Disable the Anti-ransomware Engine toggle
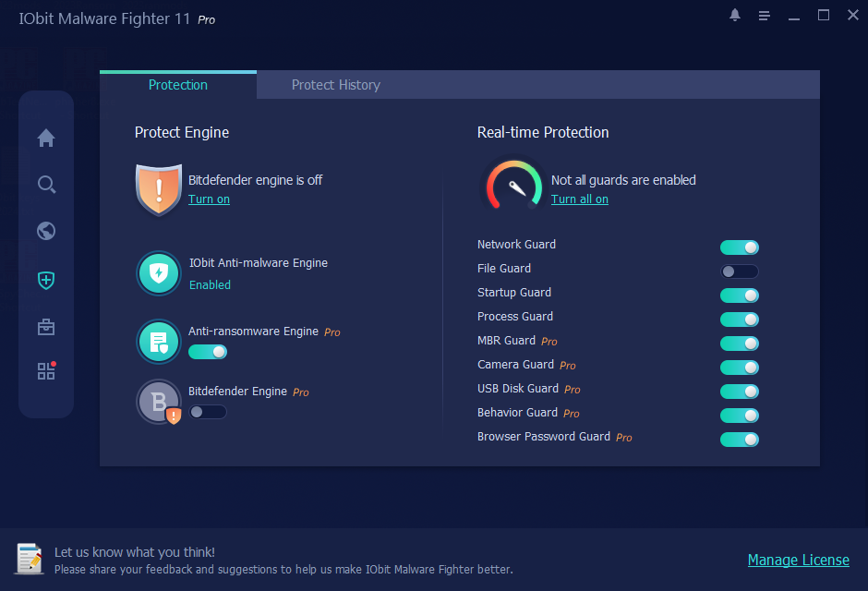The image size is (868, 591). click(x=208, y=352)
